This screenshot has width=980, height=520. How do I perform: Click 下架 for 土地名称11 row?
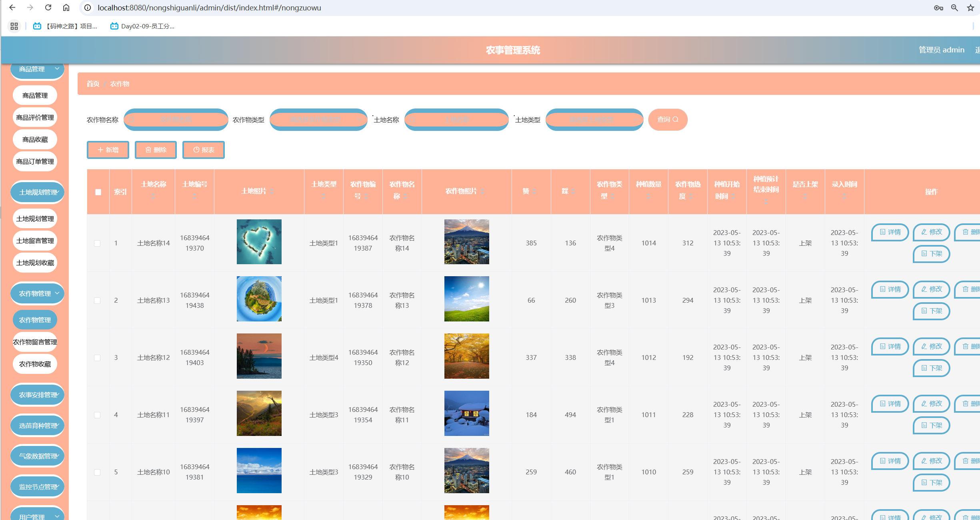point(931,426)
